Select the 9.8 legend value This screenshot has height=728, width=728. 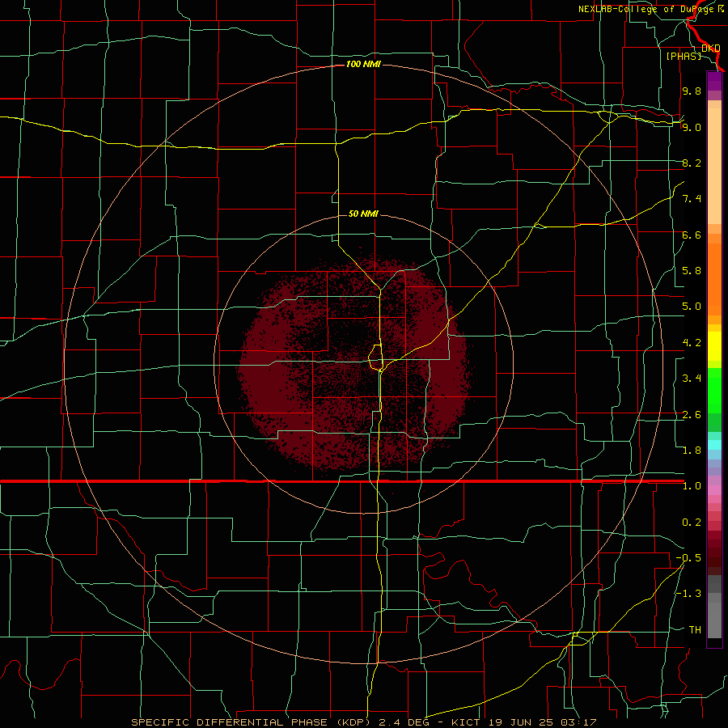click(692, 91)
